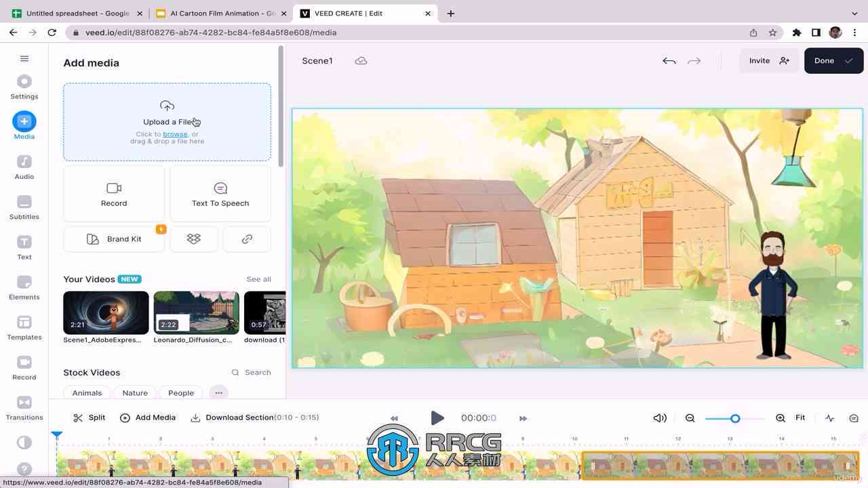This screenshot has width=868, height=488.
Task: Select the Media tab in sidebar
Action: pyautogui.click(x=24, y=126)
